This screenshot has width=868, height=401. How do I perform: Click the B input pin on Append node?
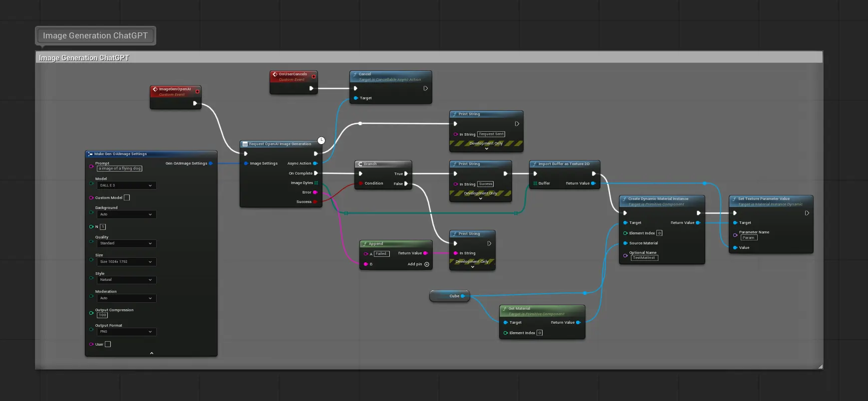[366, 264]
